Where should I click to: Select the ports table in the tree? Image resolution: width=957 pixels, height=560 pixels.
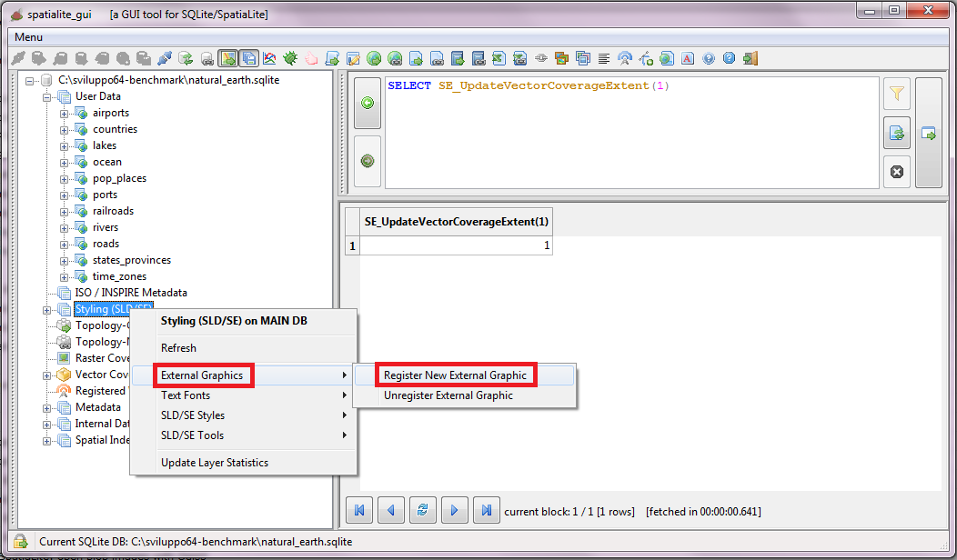[105, 195]
